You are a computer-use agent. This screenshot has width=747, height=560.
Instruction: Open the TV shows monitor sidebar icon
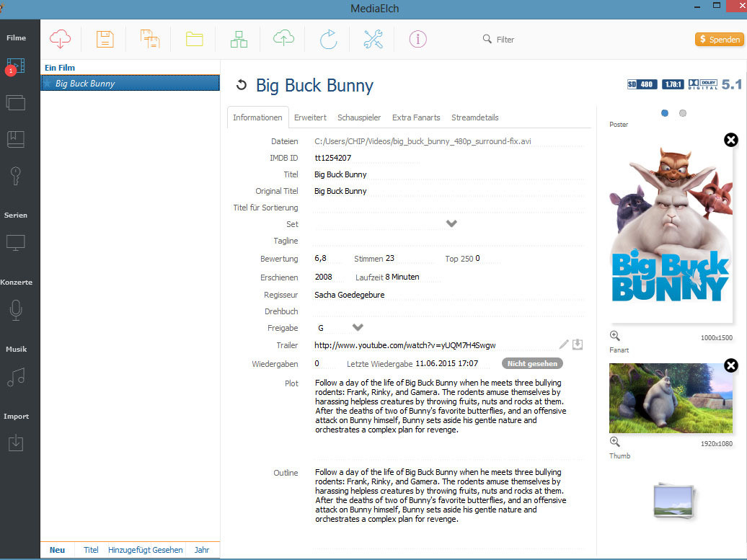(x=15, y=243)
